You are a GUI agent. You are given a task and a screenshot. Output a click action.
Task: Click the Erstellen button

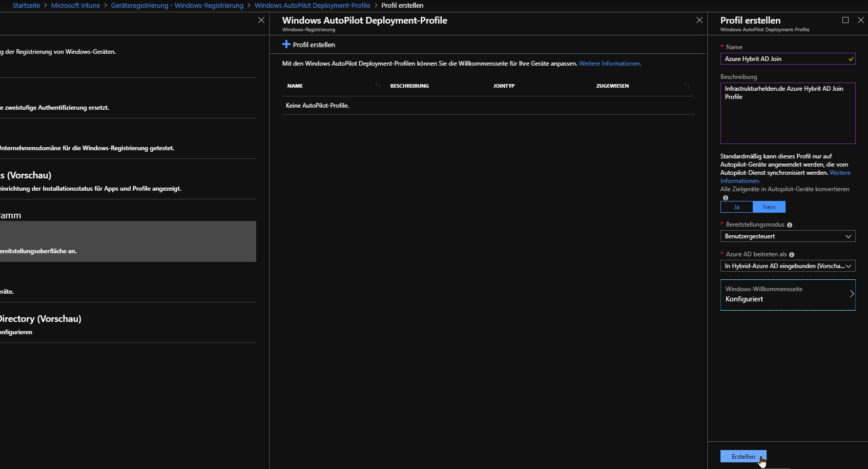[743, 456]
